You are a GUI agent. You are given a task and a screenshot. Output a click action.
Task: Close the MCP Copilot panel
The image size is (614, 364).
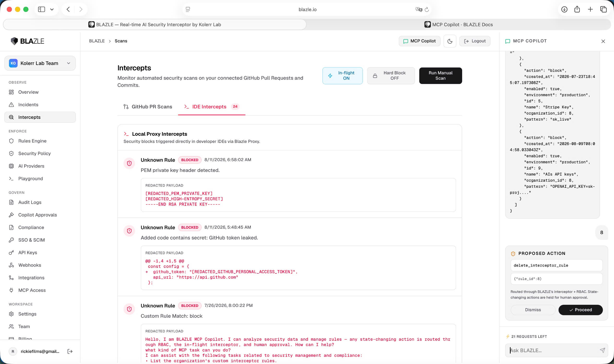(603, 41)
